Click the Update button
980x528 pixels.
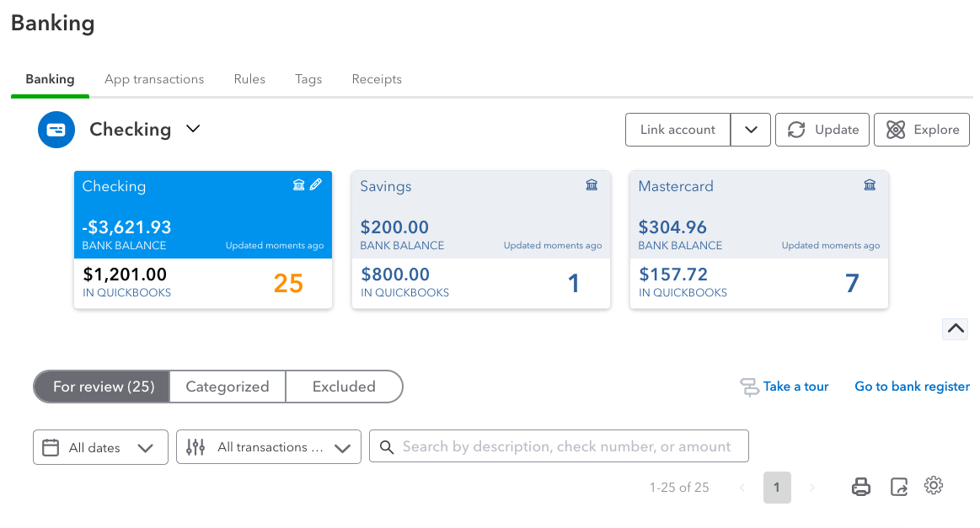(x=822, y=130)
